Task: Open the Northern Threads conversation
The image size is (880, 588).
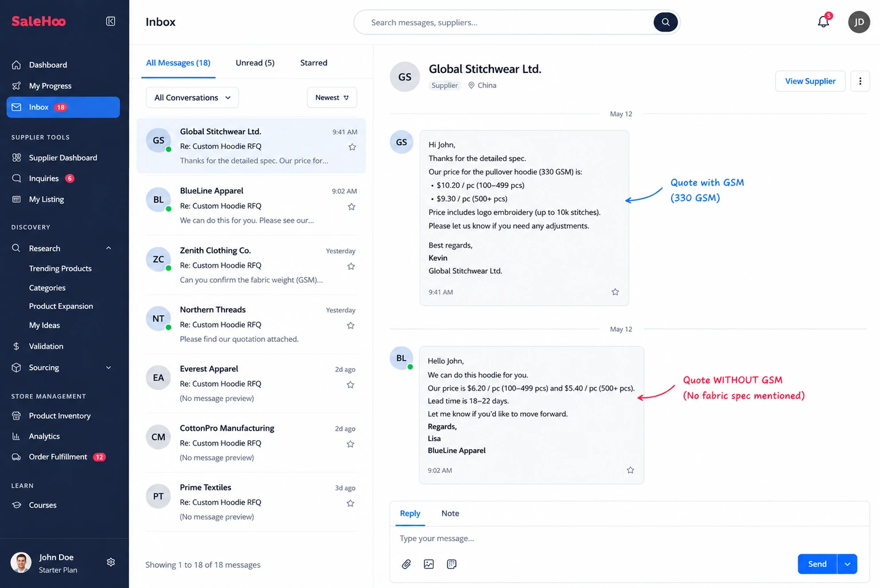Action: (251, 324)
